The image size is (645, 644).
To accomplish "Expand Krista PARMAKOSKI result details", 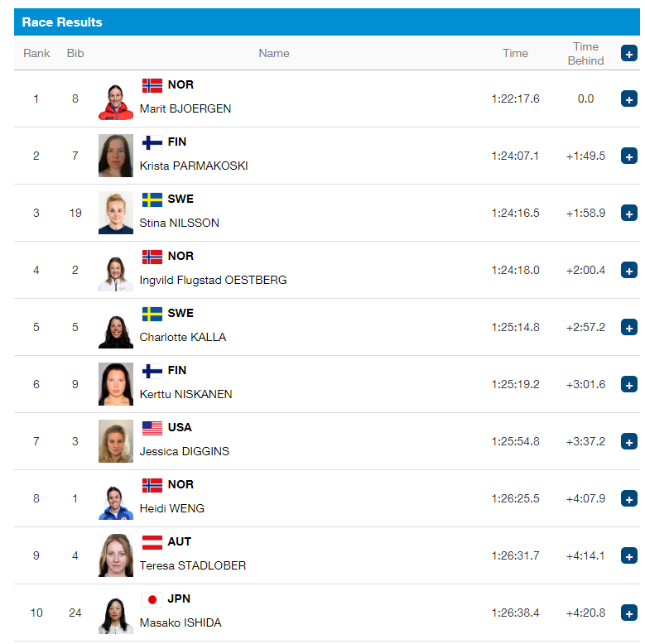I will [628, 156].
